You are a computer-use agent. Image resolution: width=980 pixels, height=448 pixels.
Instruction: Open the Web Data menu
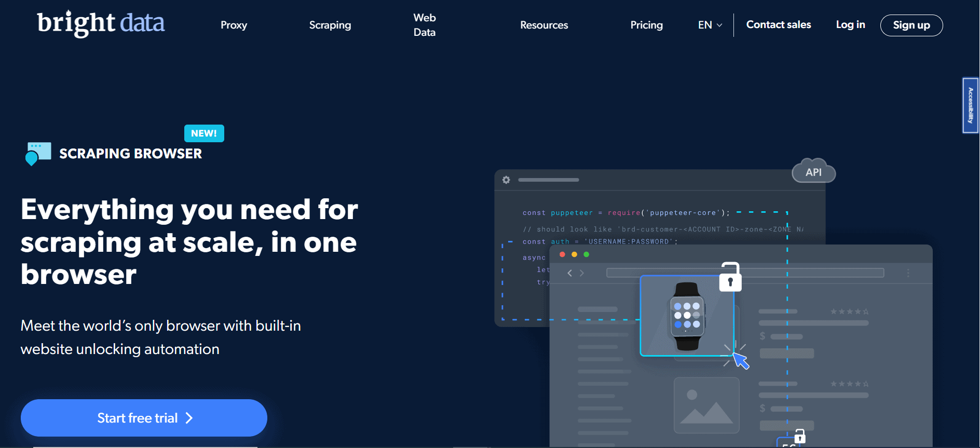(425, 25)
